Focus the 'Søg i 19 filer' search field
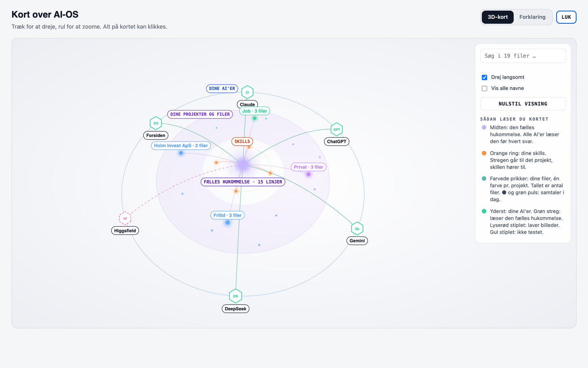Image resolution: width=588 pixels, height=368 pixels. click(x=523, y=56)
